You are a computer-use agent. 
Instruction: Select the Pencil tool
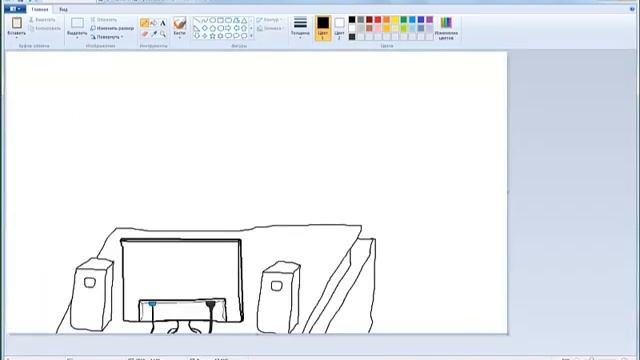pyautogui.click(x=144, y=23)
